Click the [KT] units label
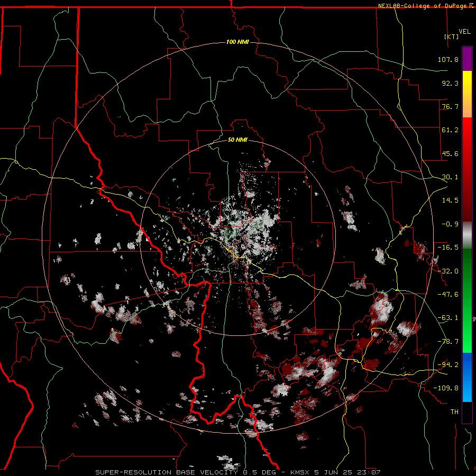The width and height of the screenshot is (476, 476). (452, 36)
